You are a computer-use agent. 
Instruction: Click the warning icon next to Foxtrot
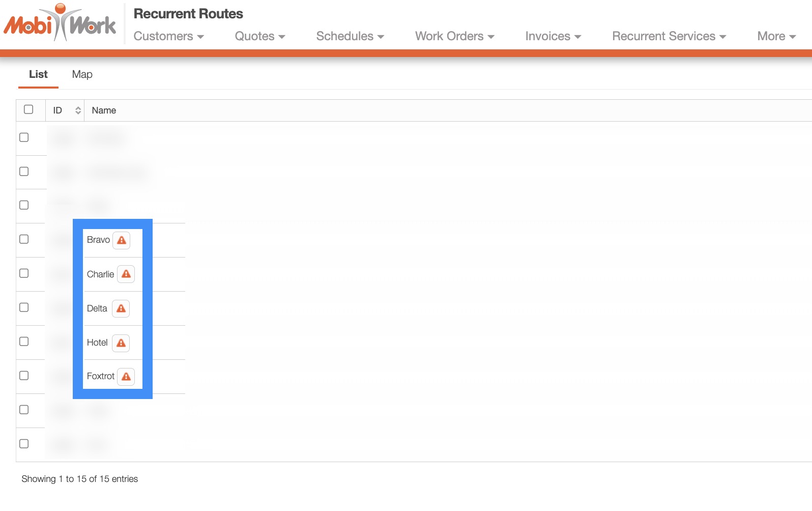click(126, 377)
